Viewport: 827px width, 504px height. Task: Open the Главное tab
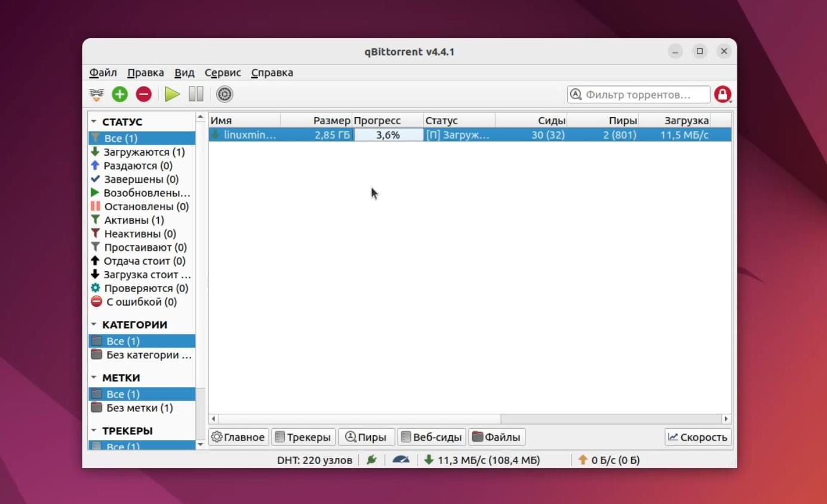pos(238,437)
